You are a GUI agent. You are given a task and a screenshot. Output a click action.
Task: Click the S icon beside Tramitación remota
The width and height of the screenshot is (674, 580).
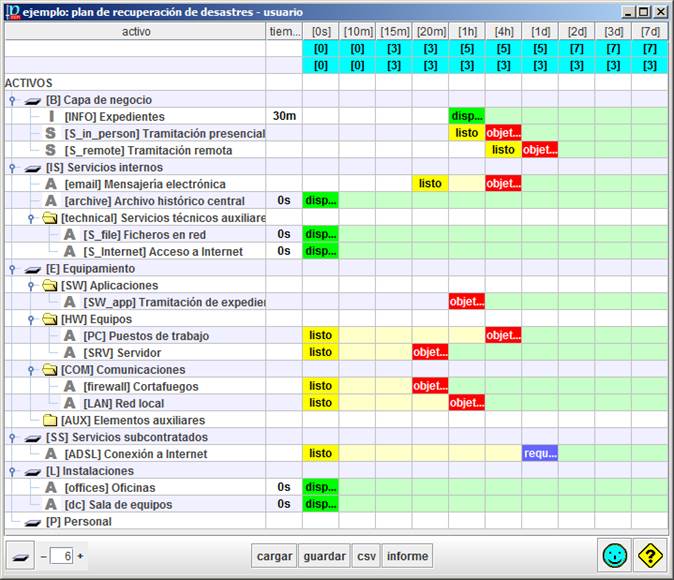pos(50,150)
